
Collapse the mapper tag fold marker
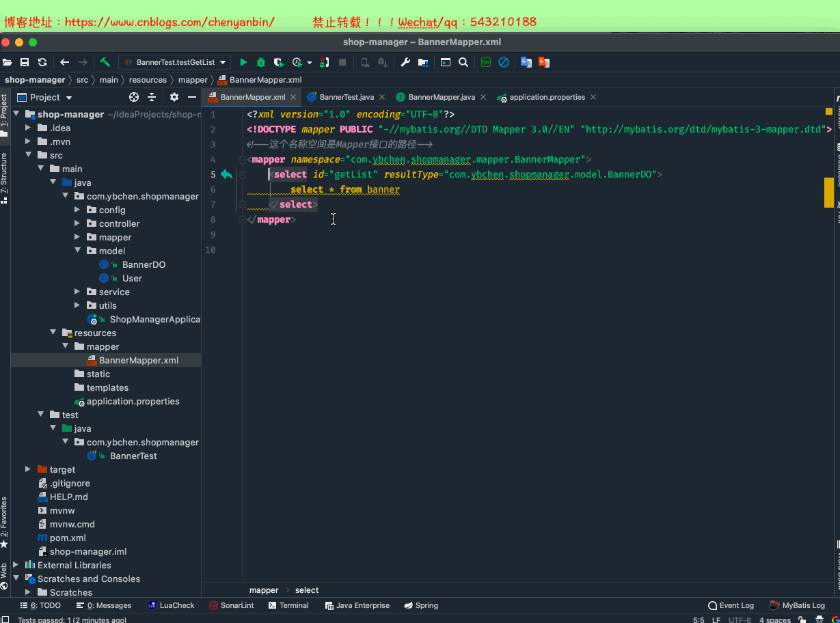click(x=242, y=160)
